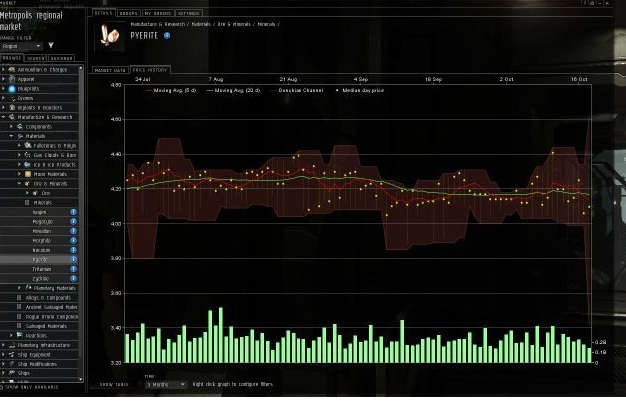Image resolution: width=626 pixels, height=414 pixels.
Task: Click the Ice & Ice Products icon
Action: point(28,164)
